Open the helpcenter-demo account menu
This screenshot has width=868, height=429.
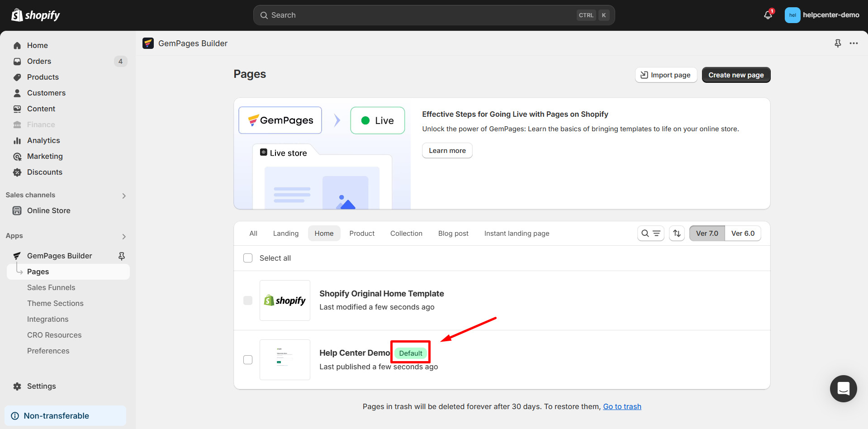pos(822,15)
